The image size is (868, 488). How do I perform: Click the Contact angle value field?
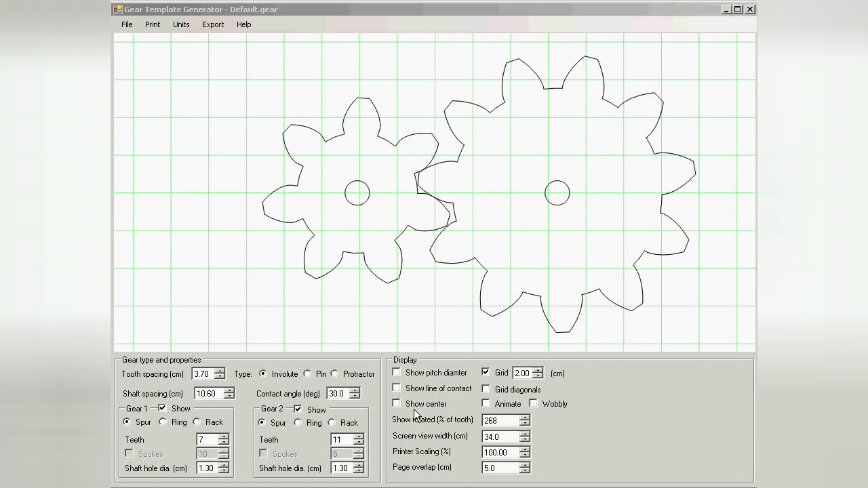click(x=338, y=393)
